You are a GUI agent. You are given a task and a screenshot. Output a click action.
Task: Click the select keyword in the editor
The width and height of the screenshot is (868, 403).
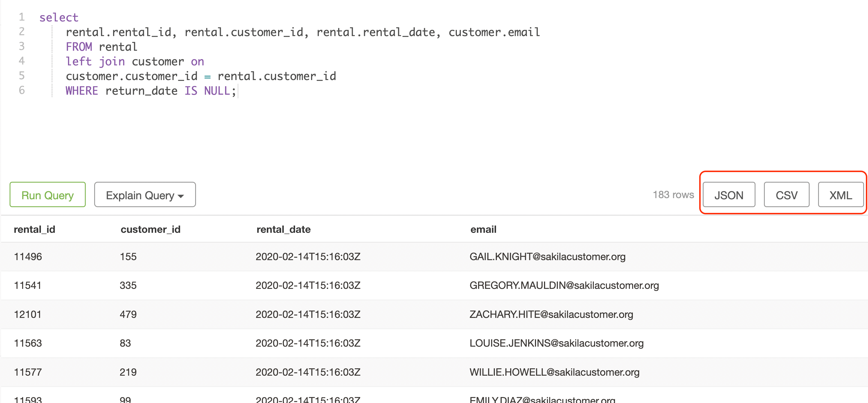point(59,17)
